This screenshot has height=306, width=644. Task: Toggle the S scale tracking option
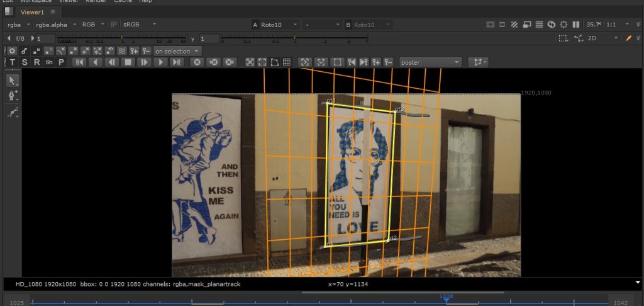pos(25,62)
